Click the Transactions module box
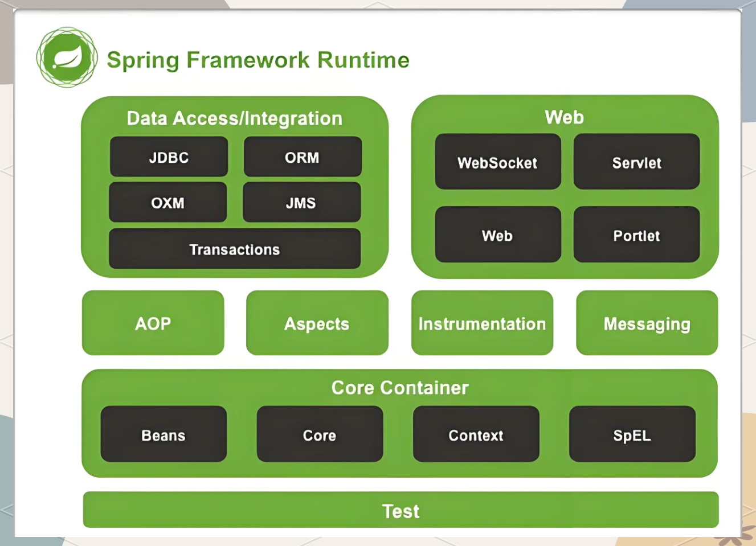 pyautogui.click(x=235, y=249)
